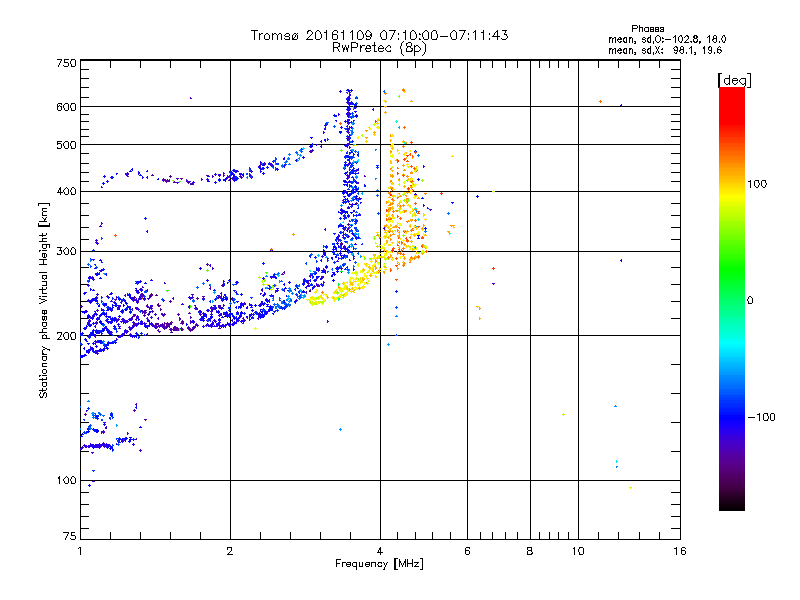Click the "Phases" heading at top right
The width and height of the screenshot is (800, 600).
[x=647, y=29]
